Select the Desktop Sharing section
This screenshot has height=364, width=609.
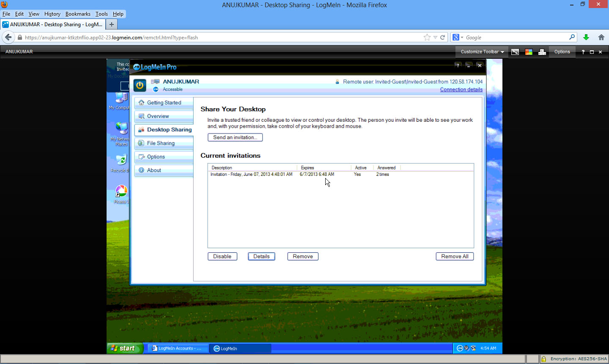coord(164,130)
